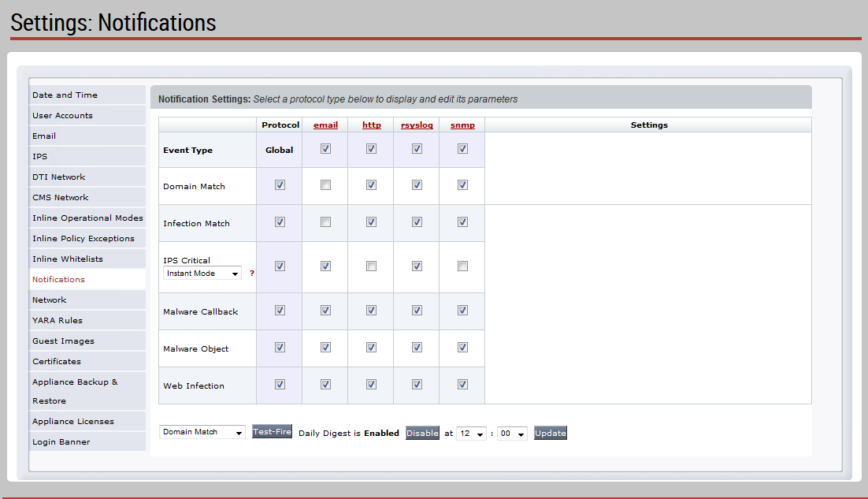Toggle rsyslog for Web Infection

417,385
